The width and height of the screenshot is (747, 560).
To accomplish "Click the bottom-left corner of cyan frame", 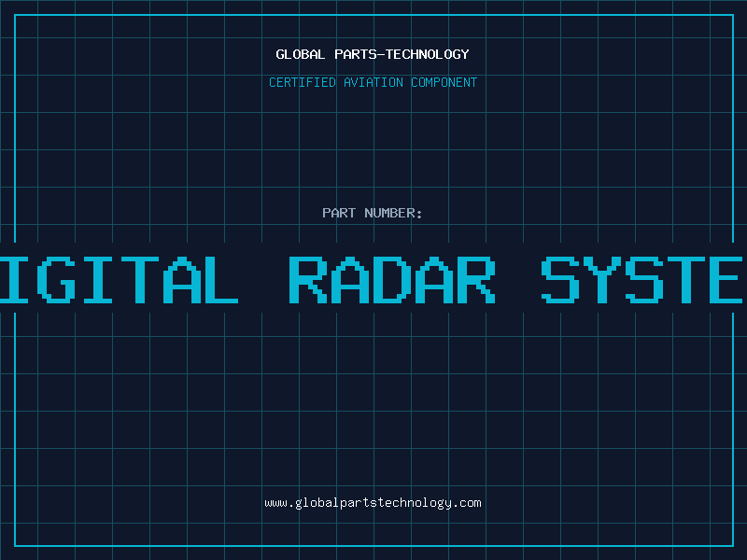I will (x=15, y=545).
